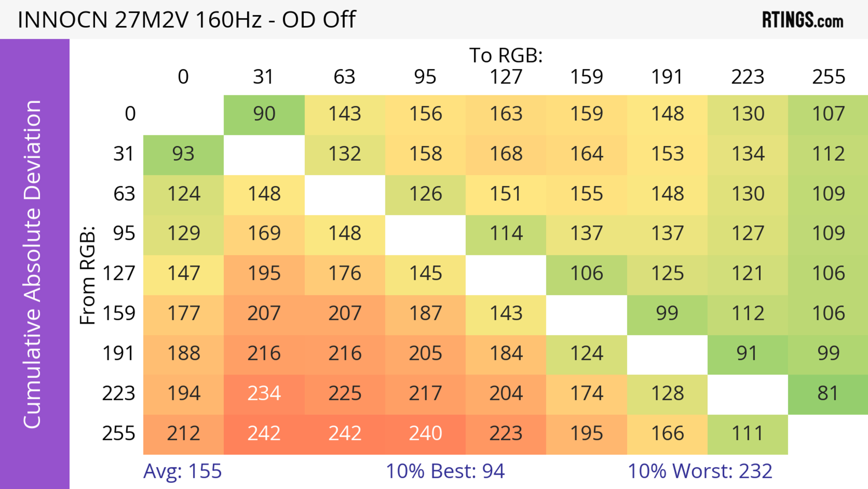Screen dimensions: 868x489
Task: Click the 'To RGB:' axis heading
Action: coord(506,55)
